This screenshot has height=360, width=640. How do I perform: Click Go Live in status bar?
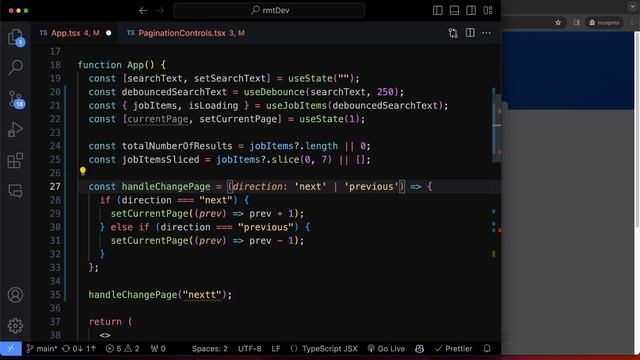coord(386,349)
